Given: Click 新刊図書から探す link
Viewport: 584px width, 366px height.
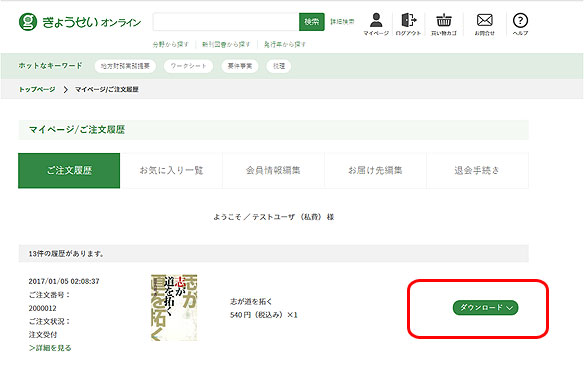Looking at the screenshot, I should pyautogui.click(x=226, y=44).
